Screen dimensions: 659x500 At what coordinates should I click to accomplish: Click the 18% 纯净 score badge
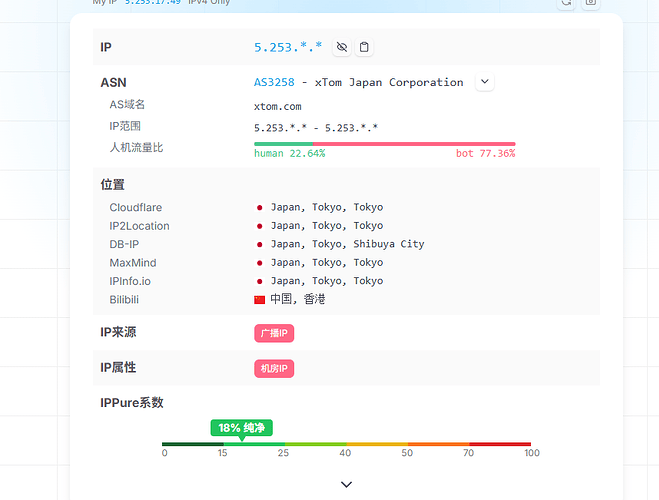pyautogui.click(x=242, y=428)
